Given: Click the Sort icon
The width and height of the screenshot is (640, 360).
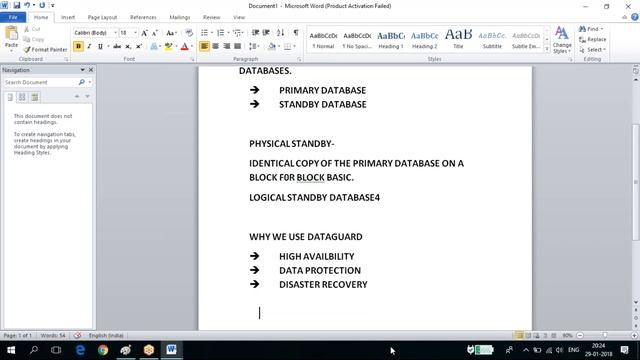Looking at the screenshot, I should point(280,33).
